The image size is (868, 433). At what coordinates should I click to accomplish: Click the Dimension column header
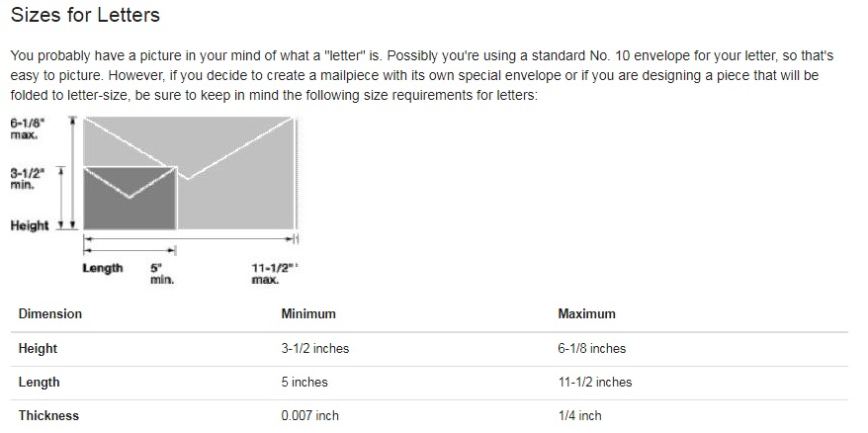pyautogui.click(x=50, y=313)
